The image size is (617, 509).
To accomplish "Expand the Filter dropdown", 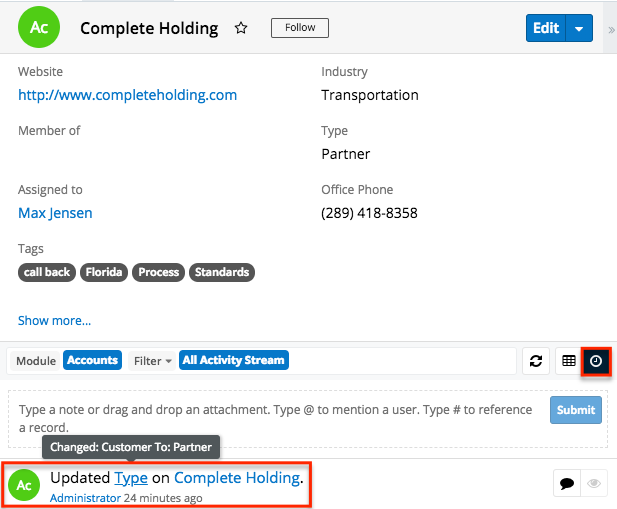I will pyautogui.click(x=152, y=361).
